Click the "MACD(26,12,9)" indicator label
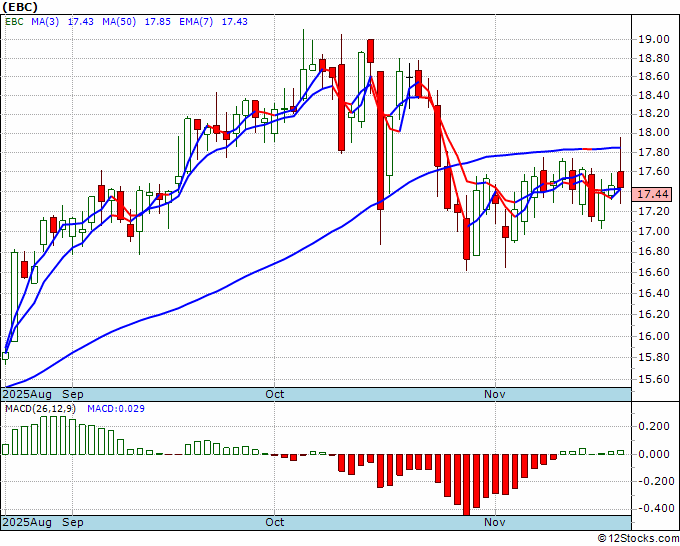 (40, 409)
